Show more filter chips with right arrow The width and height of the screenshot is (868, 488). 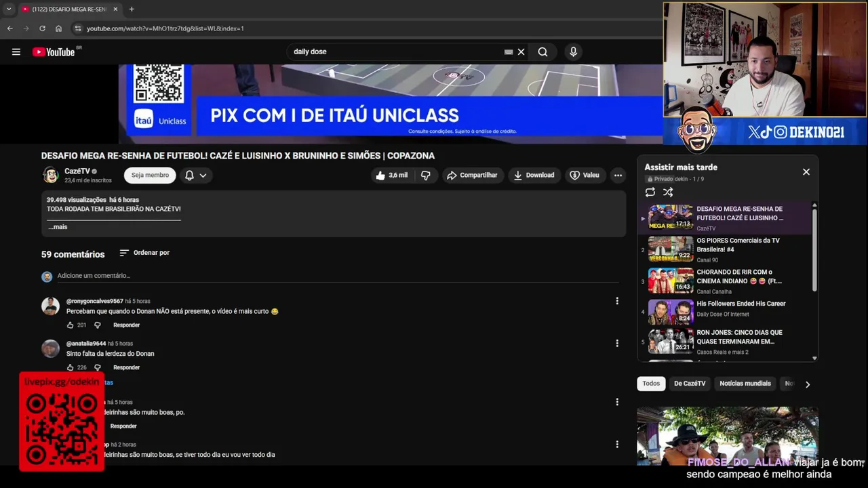807,384
